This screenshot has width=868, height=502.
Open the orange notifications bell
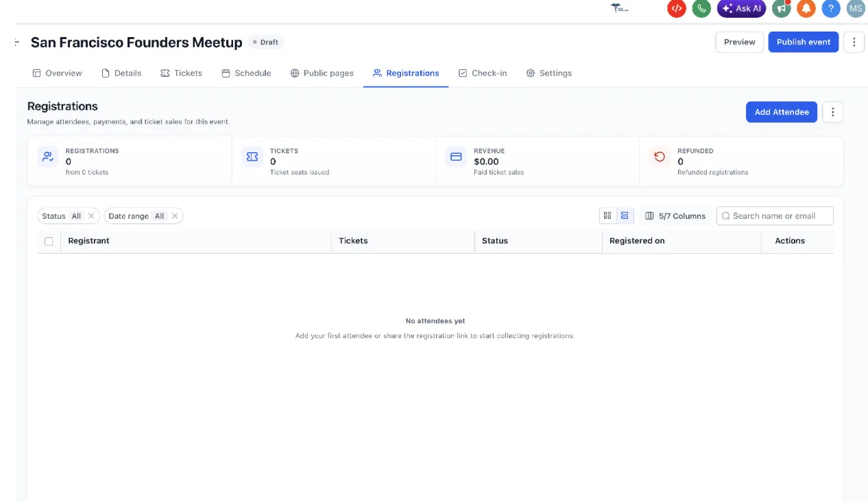(x=806, y=8)
